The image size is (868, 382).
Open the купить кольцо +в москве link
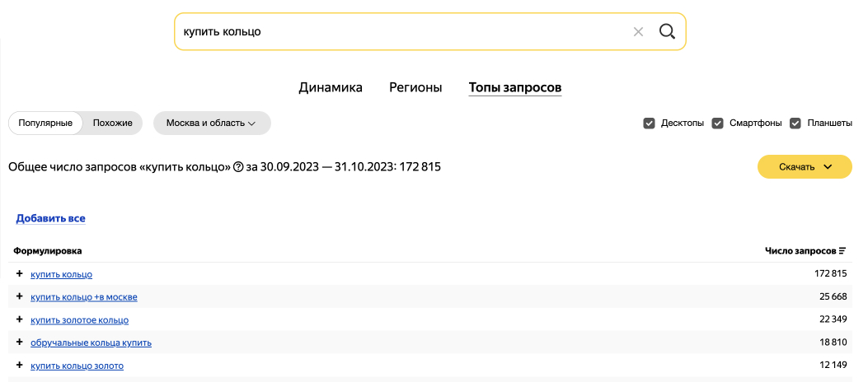pyautogui.click(x=83, y=297)
